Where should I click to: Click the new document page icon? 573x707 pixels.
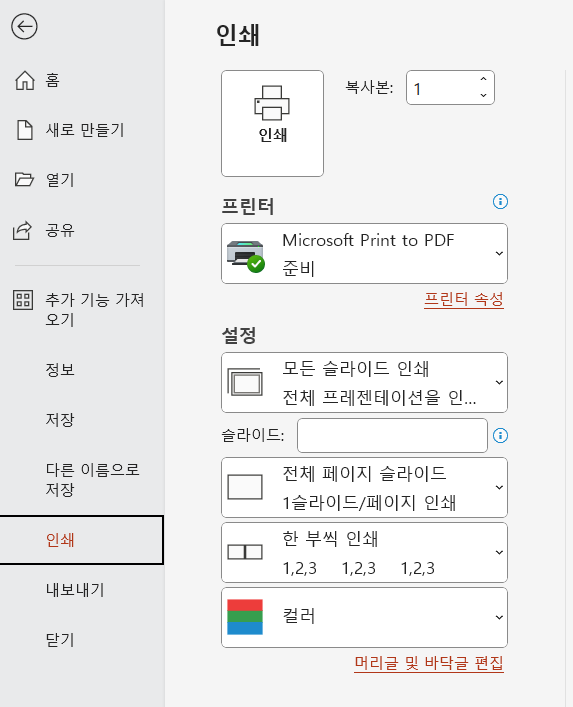(24, 130)
